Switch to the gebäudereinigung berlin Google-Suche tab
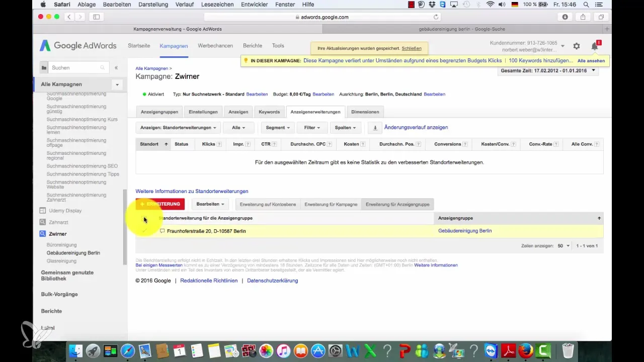Screen dimensions: 644x362 (461, 29)
